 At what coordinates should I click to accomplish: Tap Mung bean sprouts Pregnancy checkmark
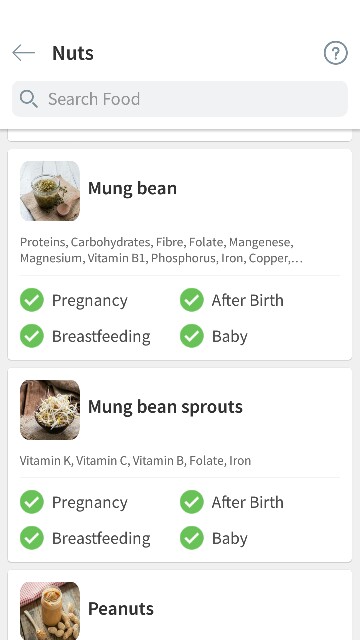coord(32,502)
